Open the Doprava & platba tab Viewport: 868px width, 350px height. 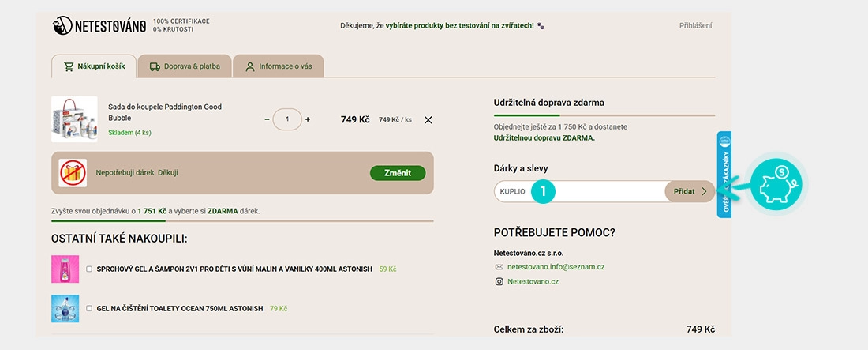tap(185, 66)
